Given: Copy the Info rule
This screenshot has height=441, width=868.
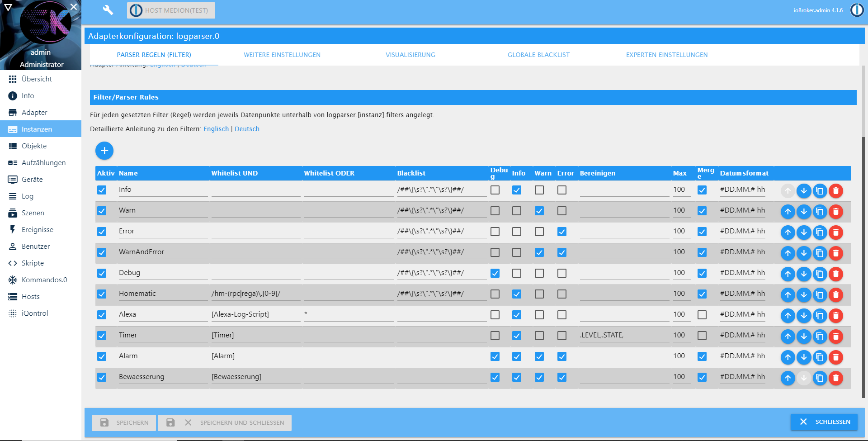Looking at the screenshot, I should point(820,191).
